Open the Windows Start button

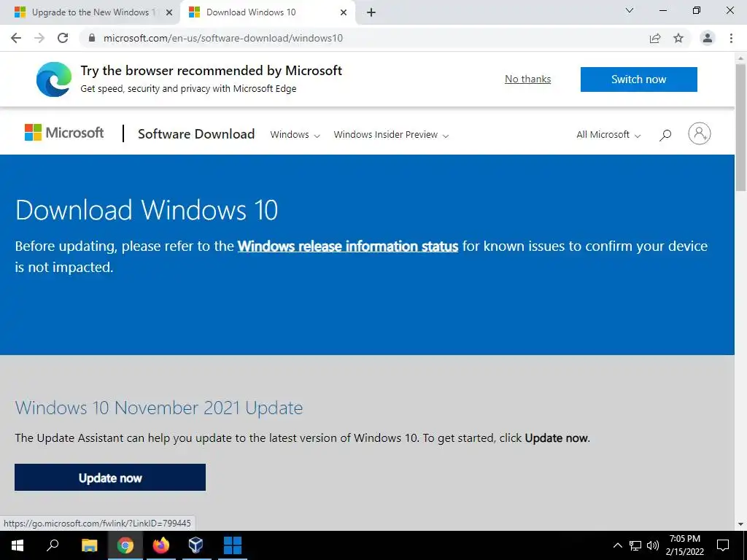point(18,545)
